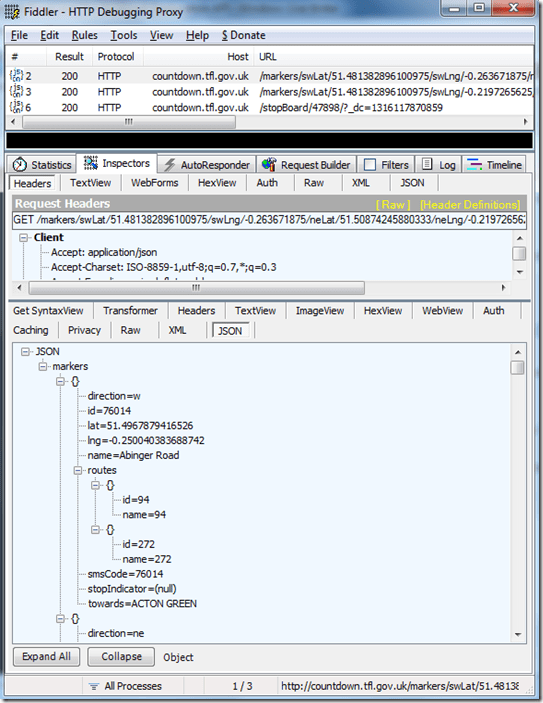The image size is (543, 703).
Task: Collapse the Client header group
Action: point(23,238)
